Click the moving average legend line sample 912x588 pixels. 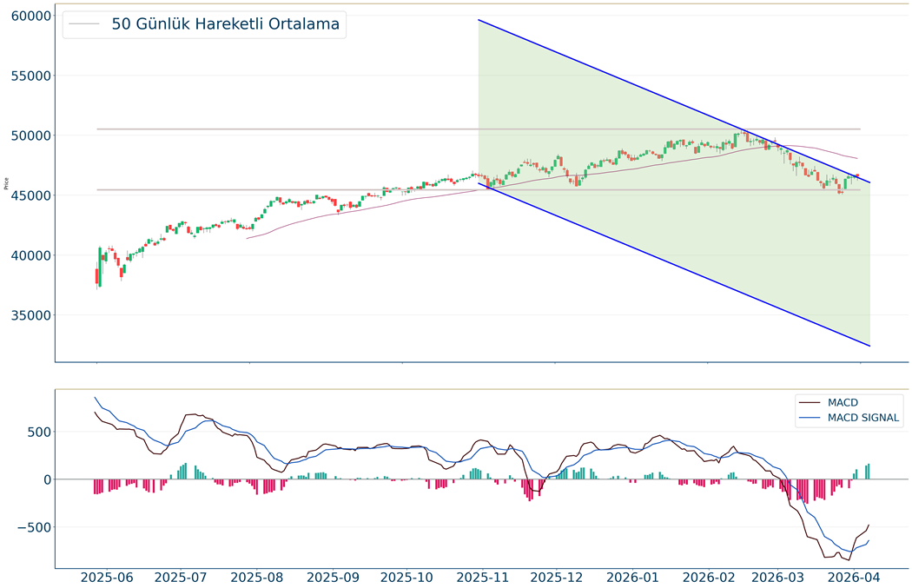(x=84, y=24)
